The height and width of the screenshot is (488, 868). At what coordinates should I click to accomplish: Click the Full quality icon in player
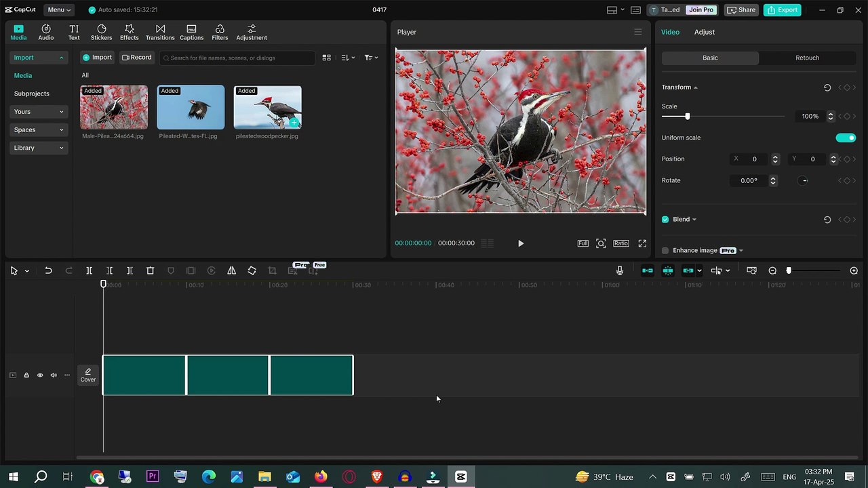[583, 243]
